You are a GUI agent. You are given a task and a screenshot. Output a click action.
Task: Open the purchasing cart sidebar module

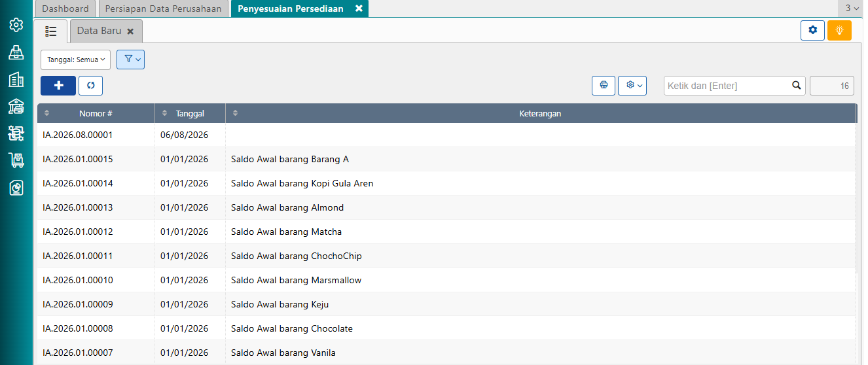coord(16,160)
